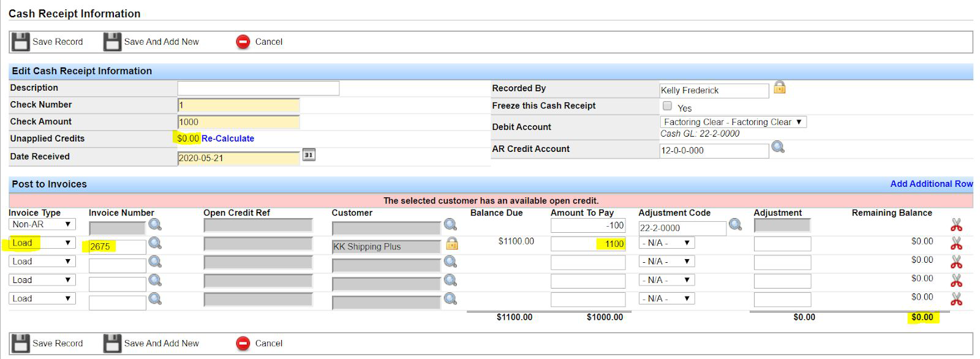The height and width of the screenshot is (359, 980).
Task: Click the Date Received field 2020-05-21
Action: tap(239, 158)
